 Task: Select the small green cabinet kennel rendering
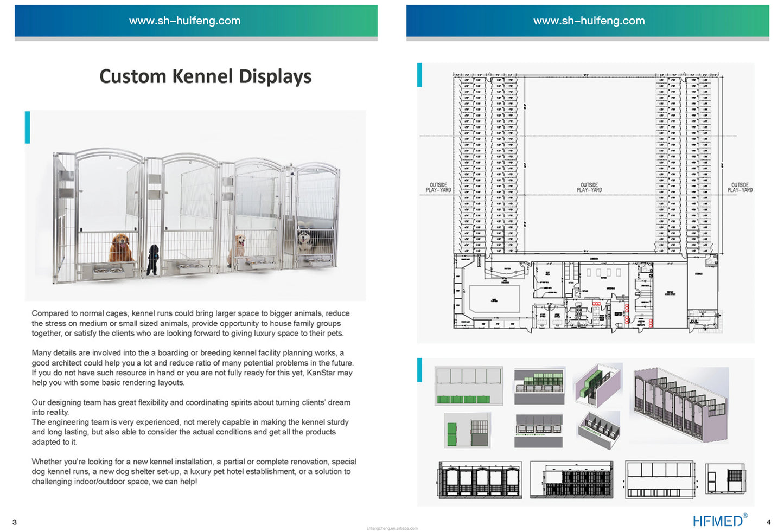468,430
